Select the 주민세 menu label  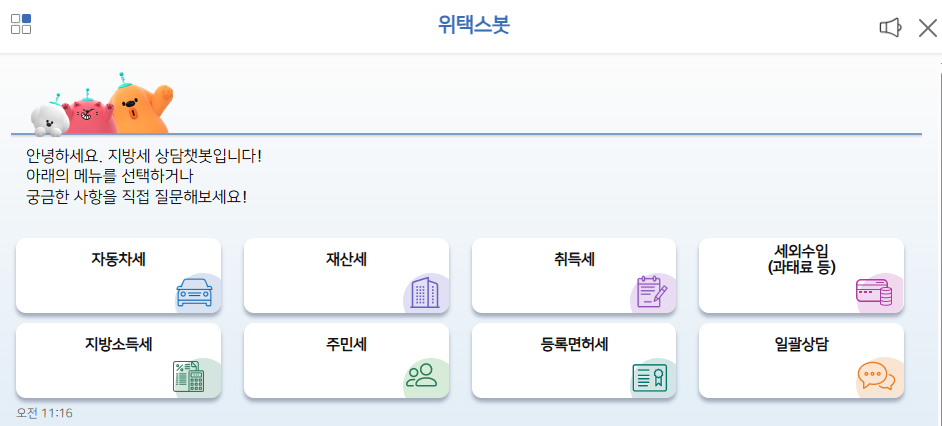347,344
